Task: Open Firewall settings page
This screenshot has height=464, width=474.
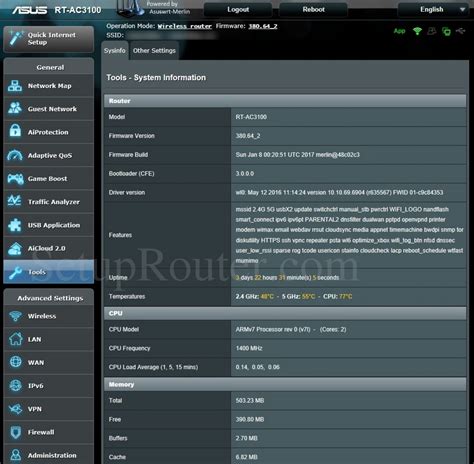Action: 49,432
